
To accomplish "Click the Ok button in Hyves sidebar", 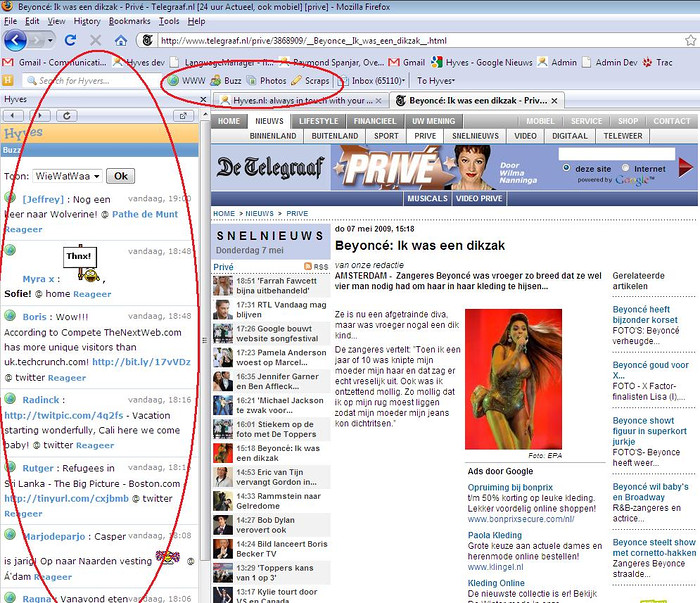I will (120, 176).
